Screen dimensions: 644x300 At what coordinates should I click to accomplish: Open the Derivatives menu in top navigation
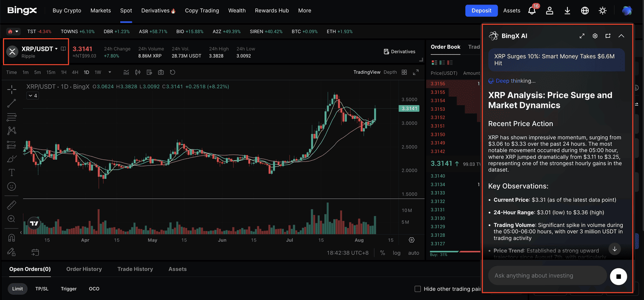coord(158,11)
